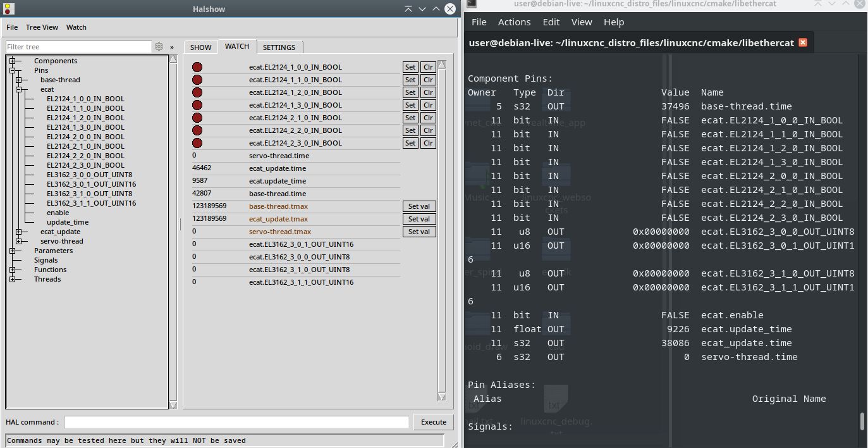Image resolution: width=868 pixels, height=448 pixels.
Task: Close the terminal tab with red X icon
Action: coord(803,42)
